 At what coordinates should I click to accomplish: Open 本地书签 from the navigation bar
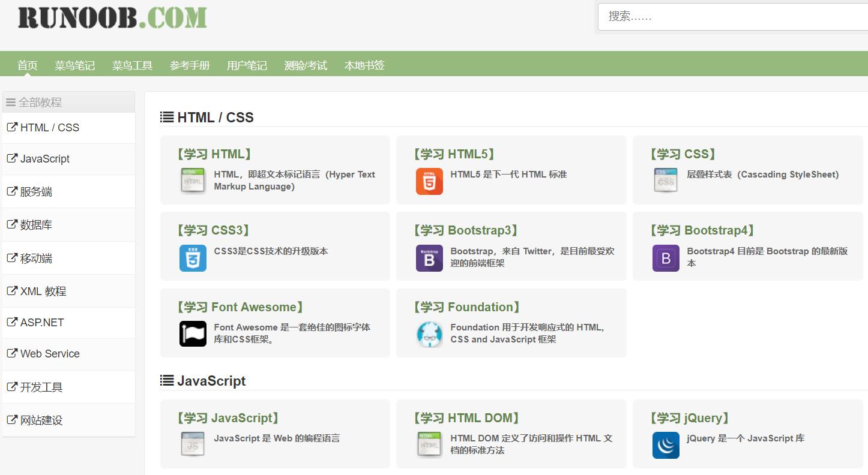[364, 65]
